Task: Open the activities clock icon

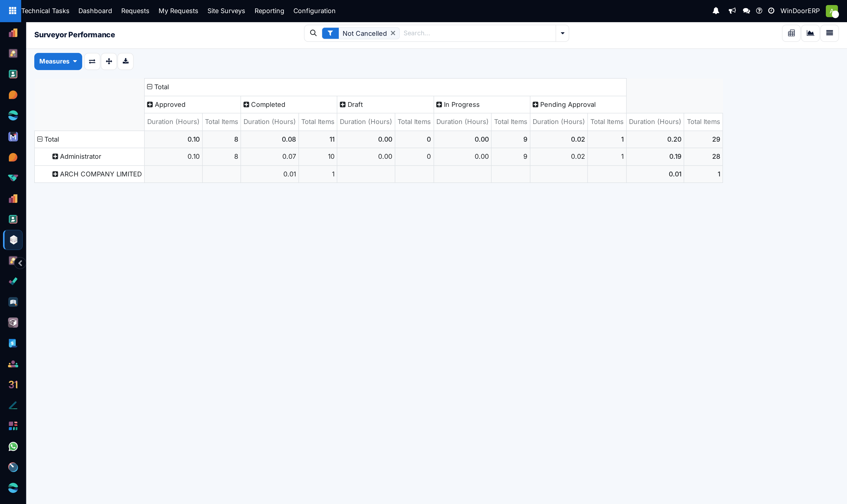Action: (771, 11)
